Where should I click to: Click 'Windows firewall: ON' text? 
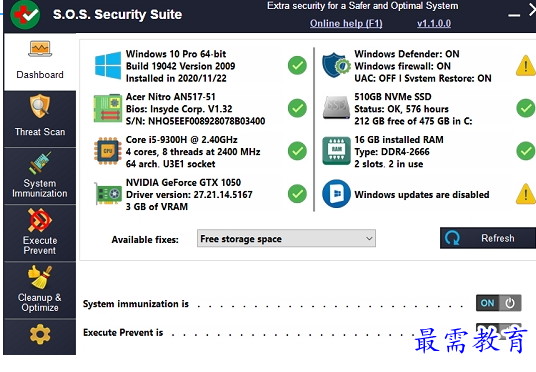click(402, 66)
